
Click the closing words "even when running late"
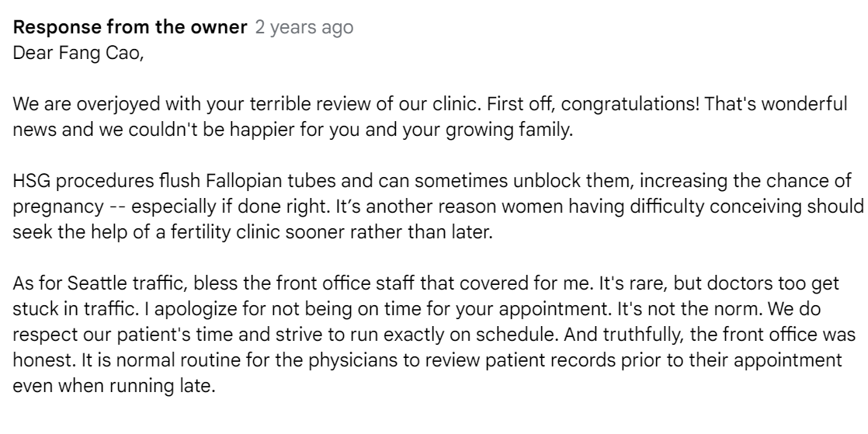point(112,385)
